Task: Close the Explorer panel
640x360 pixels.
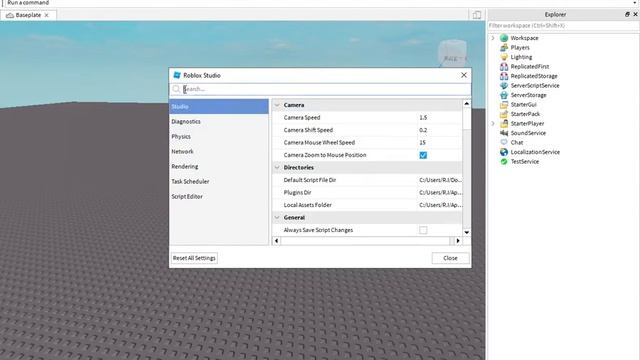Action: [x=636, y=14]
